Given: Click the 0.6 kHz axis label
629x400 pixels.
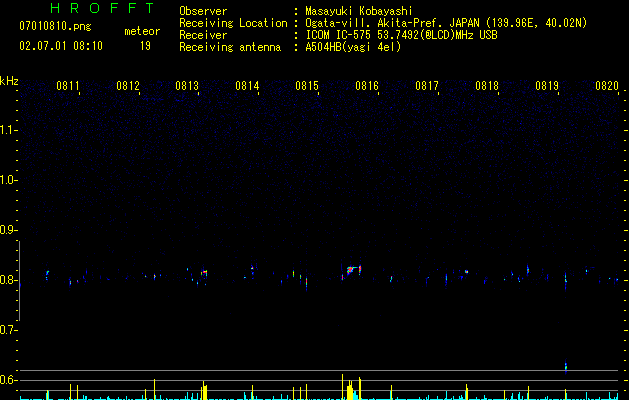Looking at the screenshot, I should click(x=8, y=380).
